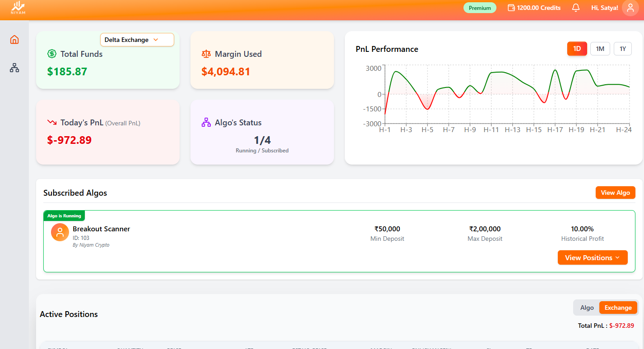
Task: Click the View Algo button
Action: click(615, 193)
